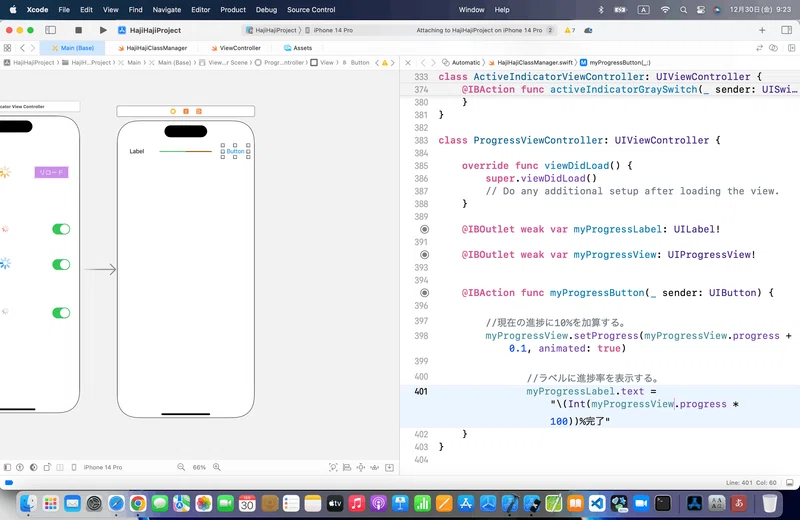Add an editor on the right
This screenshot has height=520, width=800.
[x=791, y=48]
